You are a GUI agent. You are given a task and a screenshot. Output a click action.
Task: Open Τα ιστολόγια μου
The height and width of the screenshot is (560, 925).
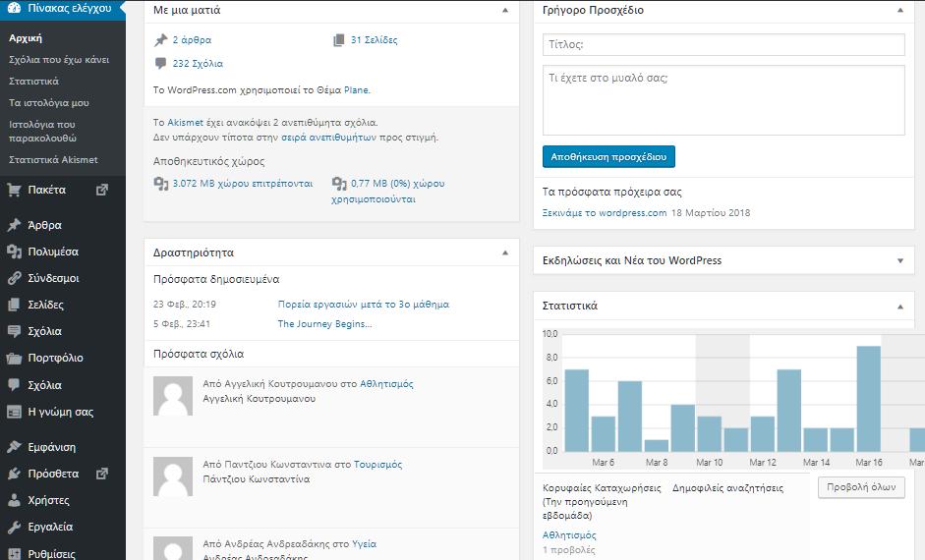click(x=49, y=102)
